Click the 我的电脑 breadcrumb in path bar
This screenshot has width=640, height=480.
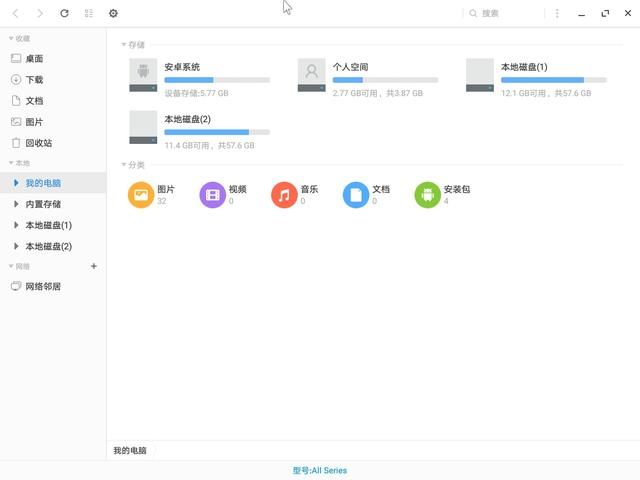130,450
